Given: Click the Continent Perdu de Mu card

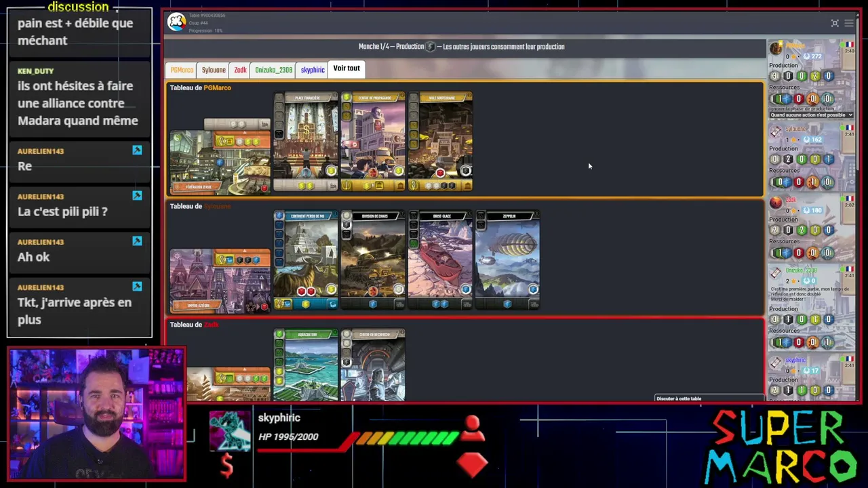Looking at the screenshot, I should pos(306,261).
